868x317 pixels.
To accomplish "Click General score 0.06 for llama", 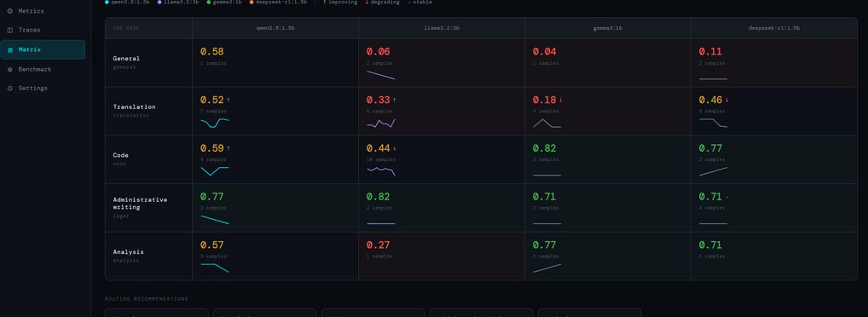I will coord(378,52).
